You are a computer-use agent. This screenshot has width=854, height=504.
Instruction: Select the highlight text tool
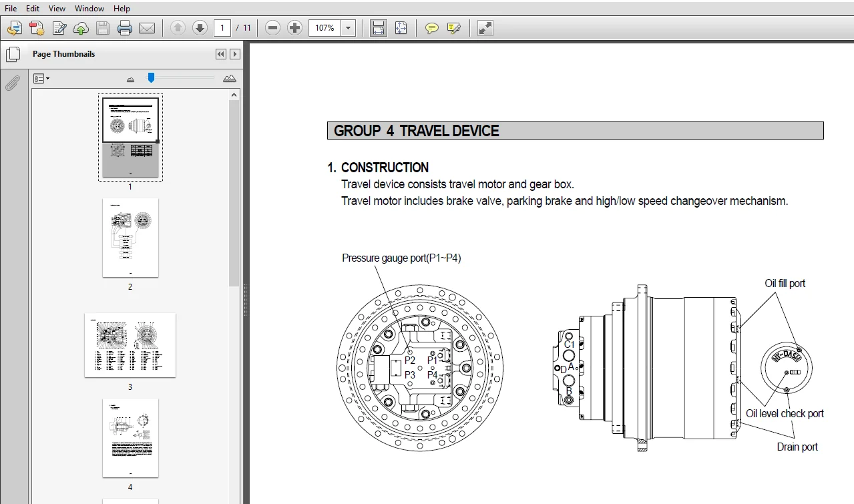tap(454, 28)
